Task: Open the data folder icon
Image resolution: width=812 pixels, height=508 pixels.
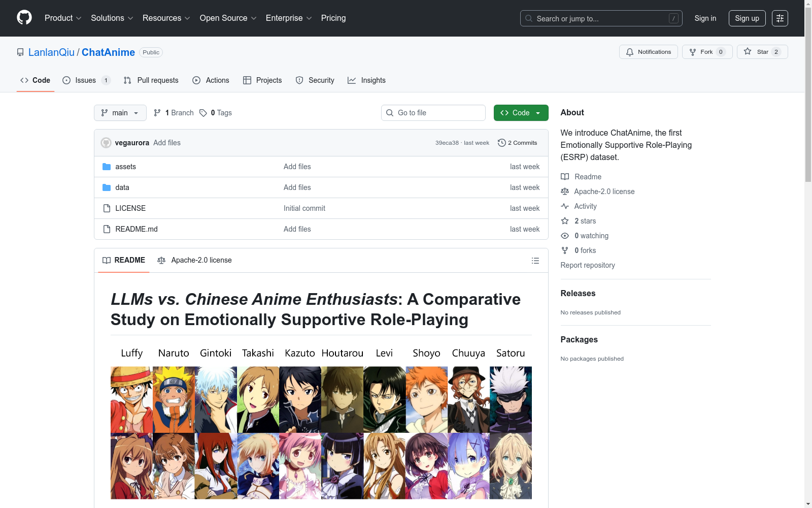Action: pos(107,187)
